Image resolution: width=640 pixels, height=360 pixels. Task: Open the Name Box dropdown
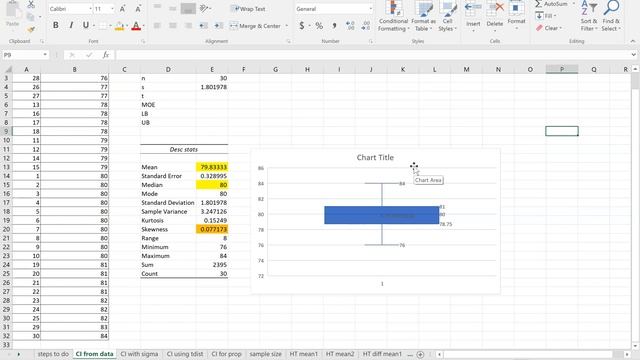tap(45, 55)
